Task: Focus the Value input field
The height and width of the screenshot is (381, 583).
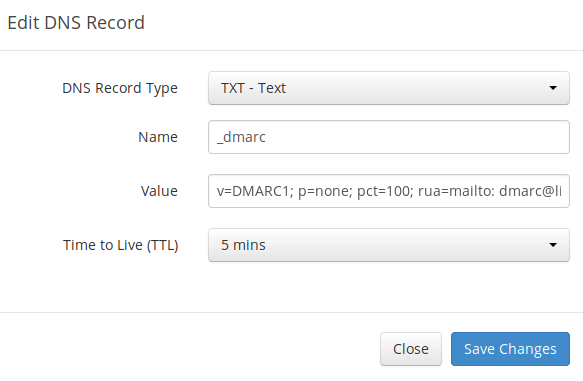Action: [x=389, y=191]
